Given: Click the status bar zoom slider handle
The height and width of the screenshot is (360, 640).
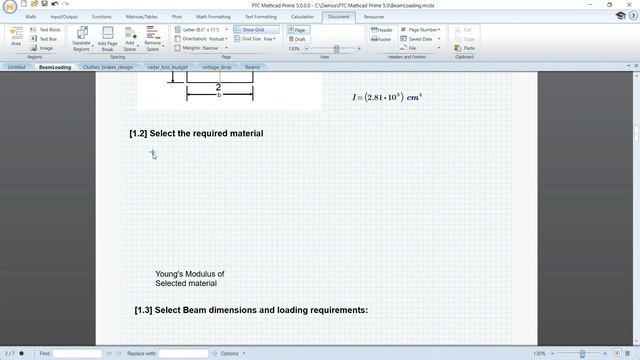Looking at the screenshot, I should click(x=582, y=353).
